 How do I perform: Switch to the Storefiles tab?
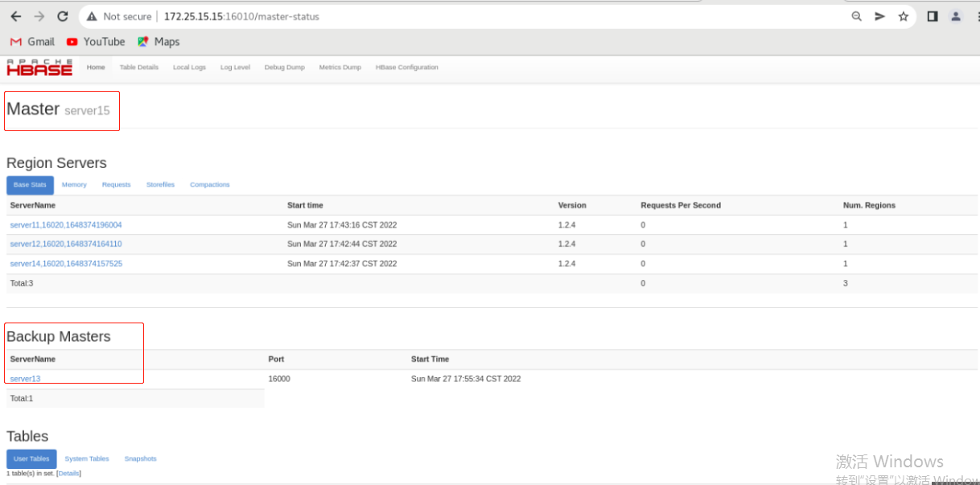click(160, 185)
